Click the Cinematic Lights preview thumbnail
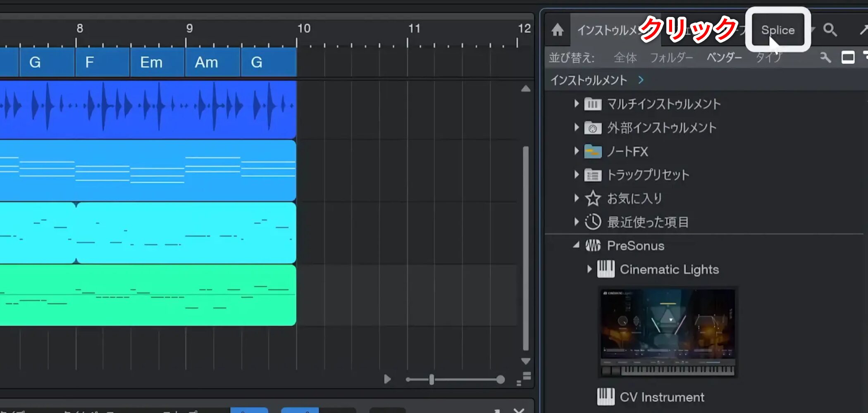The width and height of the screenshot is (868, 413). [x=668, y=332]
